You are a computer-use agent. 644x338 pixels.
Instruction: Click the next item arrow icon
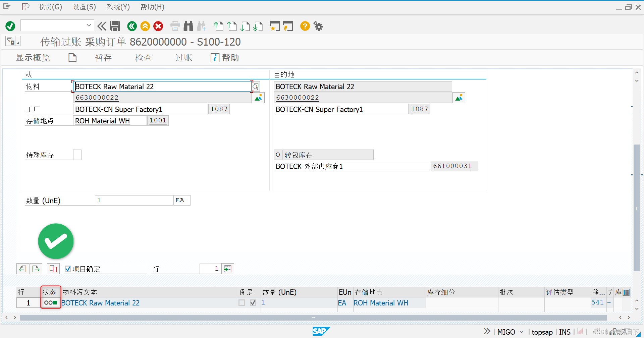click(x=36, y=269)
